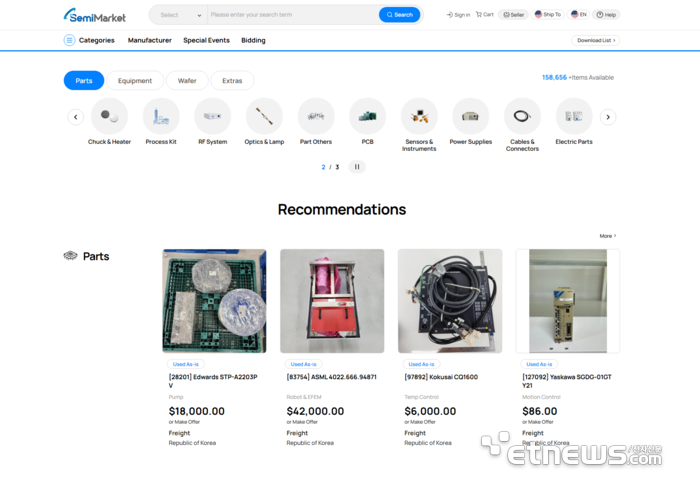The height and width of the screenshot is (494, 700).
Task: Open the Bidding menu item
Action: pyautogui.click(x=253, y=40)
